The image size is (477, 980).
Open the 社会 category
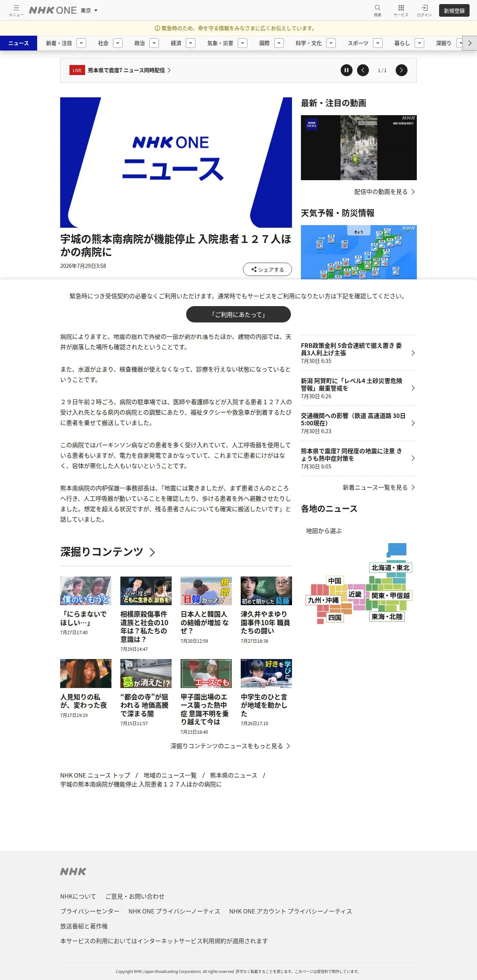103,43
